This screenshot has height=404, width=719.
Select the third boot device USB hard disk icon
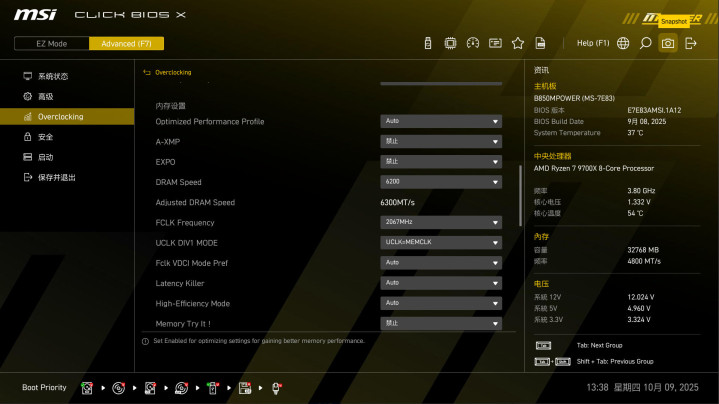(x=150, y=388)
